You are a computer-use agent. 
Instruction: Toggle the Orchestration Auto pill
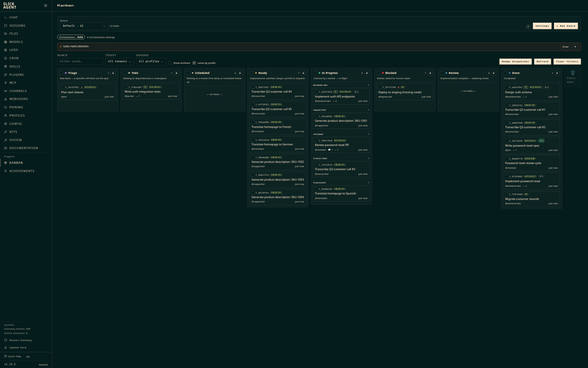click(71, 37)
